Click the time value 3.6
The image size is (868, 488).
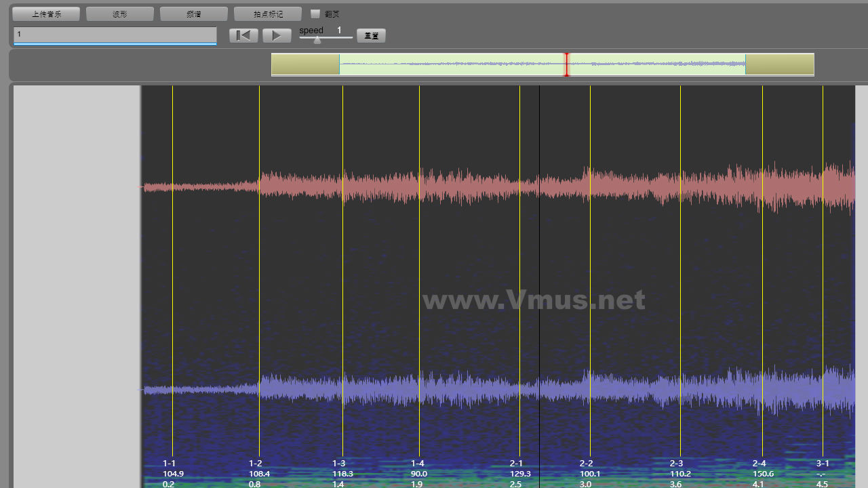point(675,484)
